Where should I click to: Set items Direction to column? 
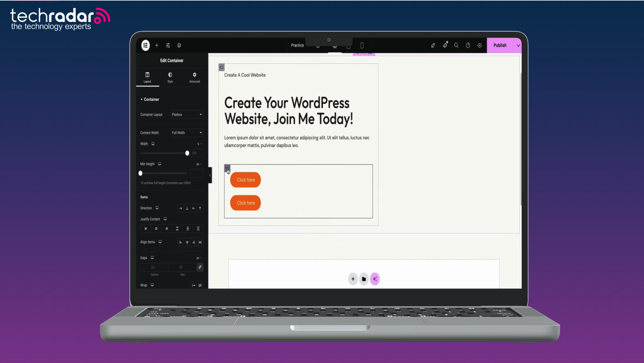click(x=187, y=208)
